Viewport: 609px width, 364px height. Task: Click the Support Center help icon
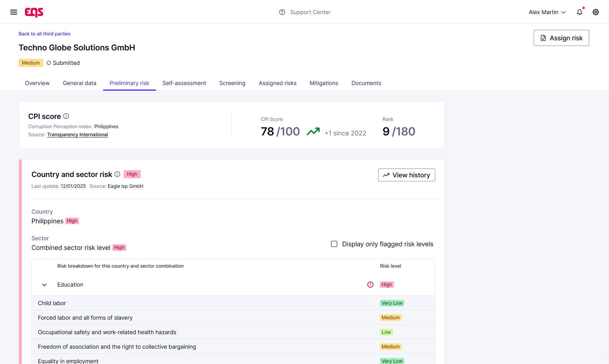click(x=282, y=12)
